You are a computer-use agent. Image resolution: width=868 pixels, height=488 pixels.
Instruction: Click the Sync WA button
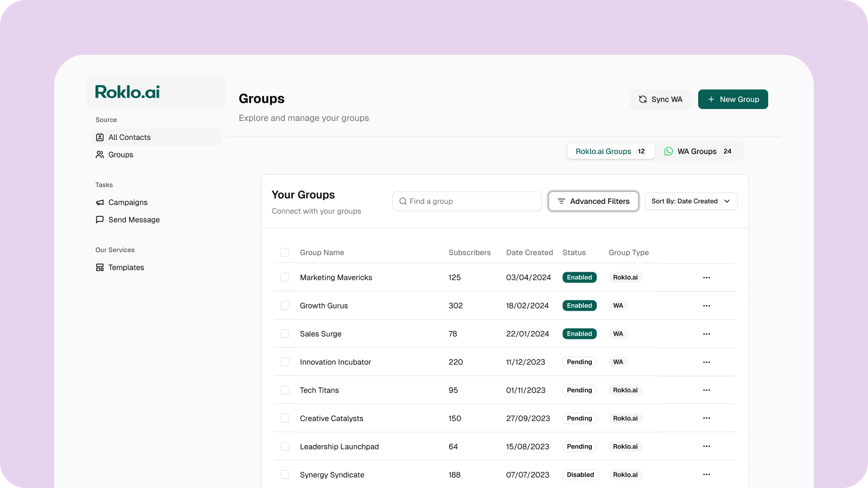[660, 99]
